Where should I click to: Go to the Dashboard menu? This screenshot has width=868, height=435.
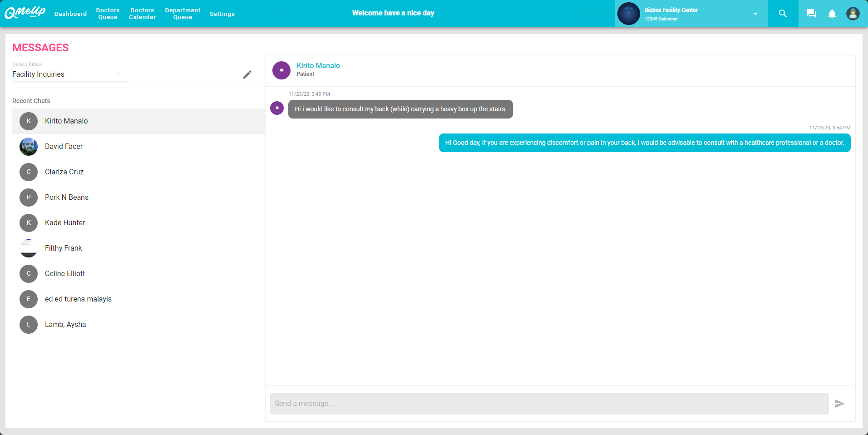pyautogui.click(x=70, y=14)
